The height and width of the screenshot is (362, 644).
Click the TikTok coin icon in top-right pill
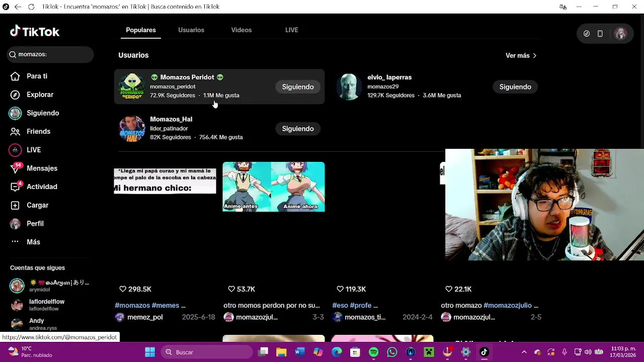pos(587,34)
